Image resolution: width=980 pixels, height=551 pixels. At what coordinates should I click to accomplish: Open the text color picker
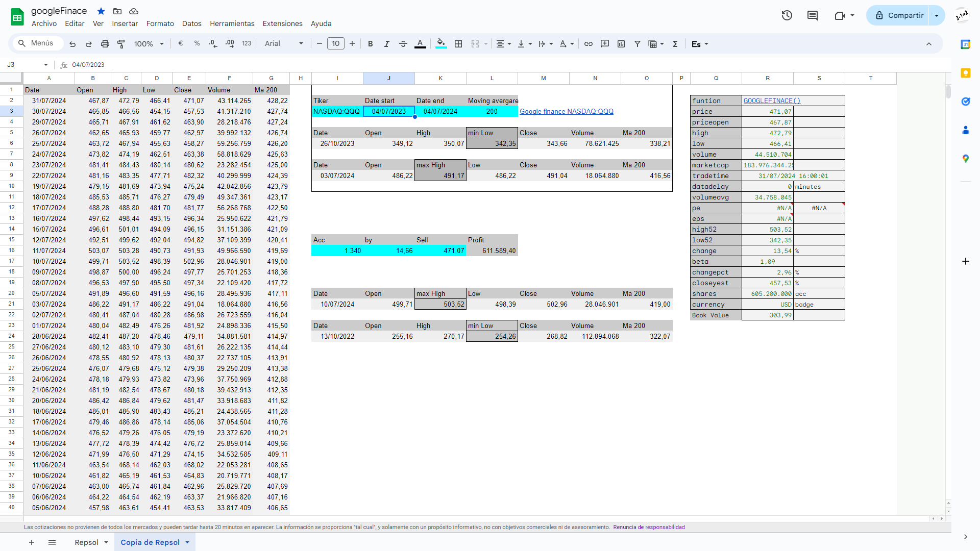coord(420,44)
